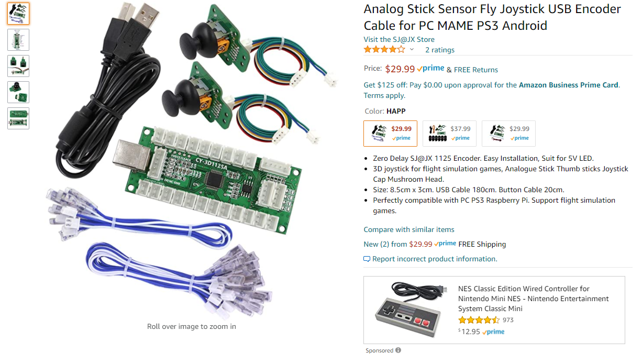Open the NES Classic Edition Wired Controller ad

click(x=524, y=299)
